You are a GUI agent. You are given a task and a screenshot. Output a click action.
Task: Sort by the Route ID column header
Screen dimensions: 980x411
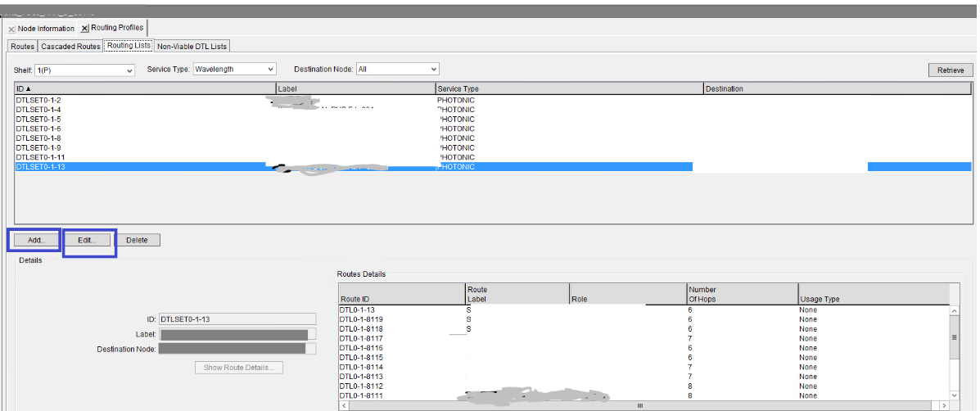point(402,294)
